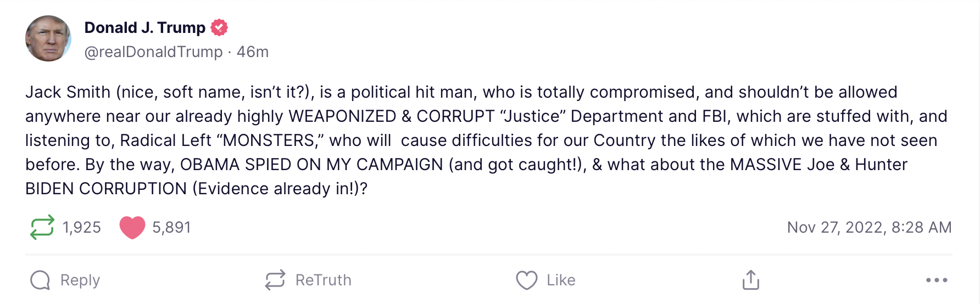The width and height of the screenshot is (980, 304).
Task: Click the Nov 27, 2022 date stamp
Action: (869, 227)
